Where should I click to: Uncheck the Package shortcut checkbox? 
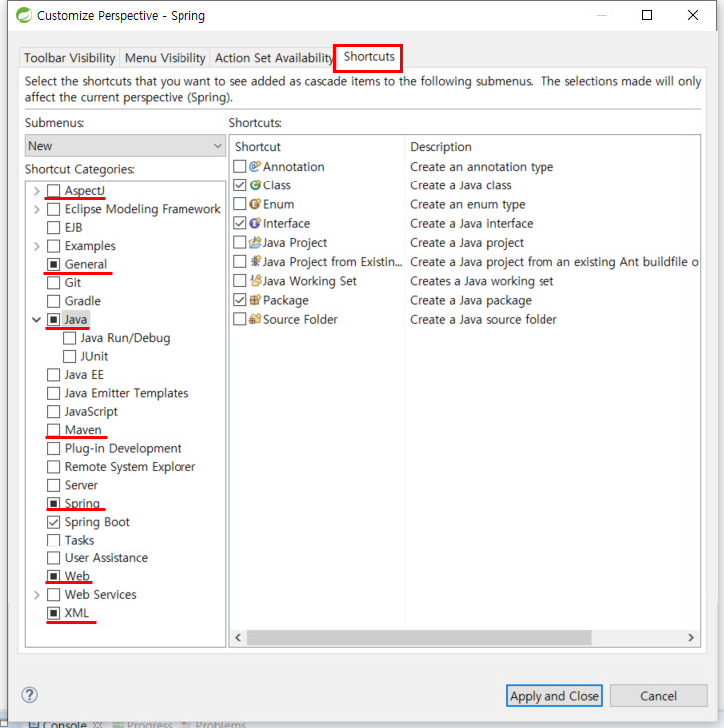coord(239,300)
